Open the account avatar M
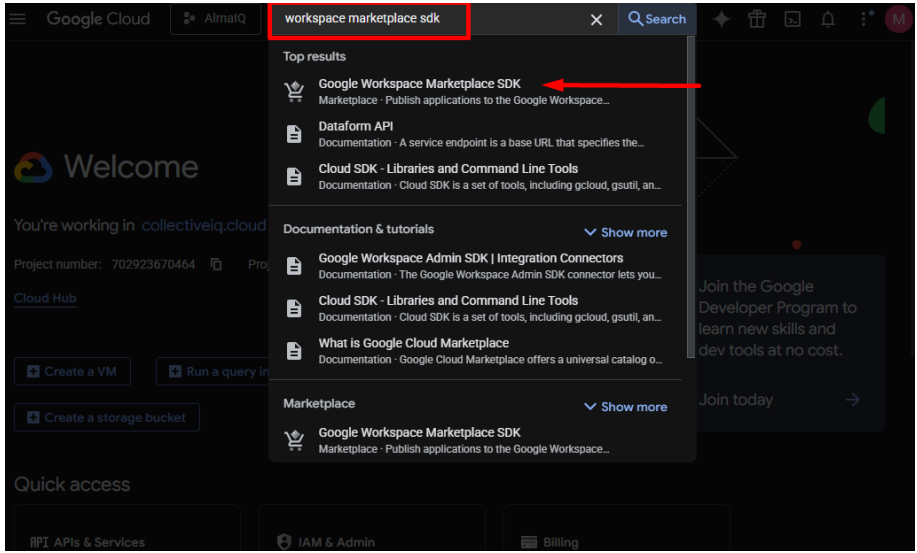Image resolution: width=917 pixels, height=553 pixels. [x=898, y=19]
